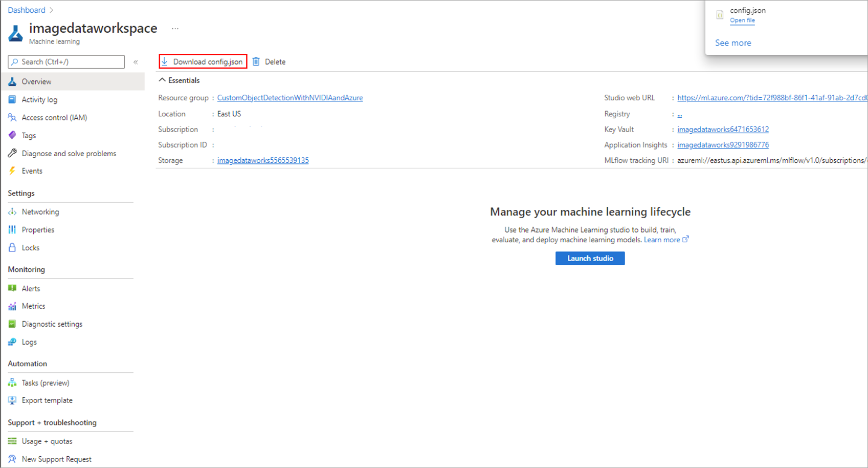Screen dimensions: 868x468
Task: Open Usage + quotas page
Action: point(47,441)
